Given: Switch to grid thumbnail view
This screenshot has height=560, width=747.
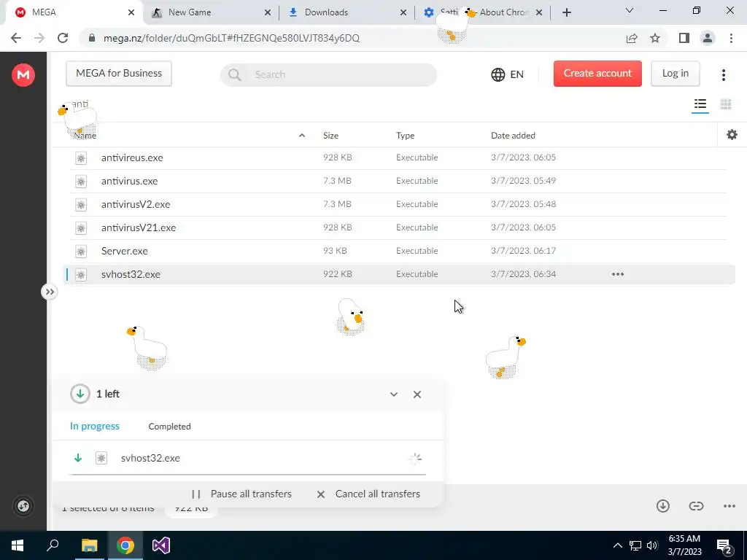Looking at the screenshot, I should tap(726, 104).
